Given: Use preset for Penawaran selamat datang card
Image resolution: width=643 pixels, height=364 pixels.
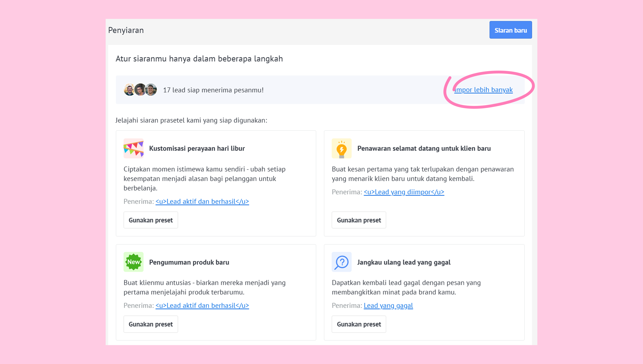Looking at the screenshot, I should tap(359, 220).
